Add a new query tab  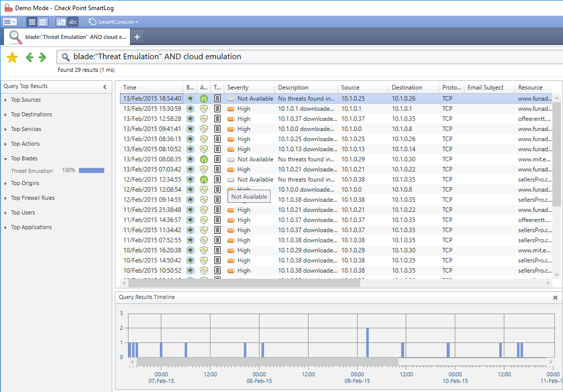point(137,37)
